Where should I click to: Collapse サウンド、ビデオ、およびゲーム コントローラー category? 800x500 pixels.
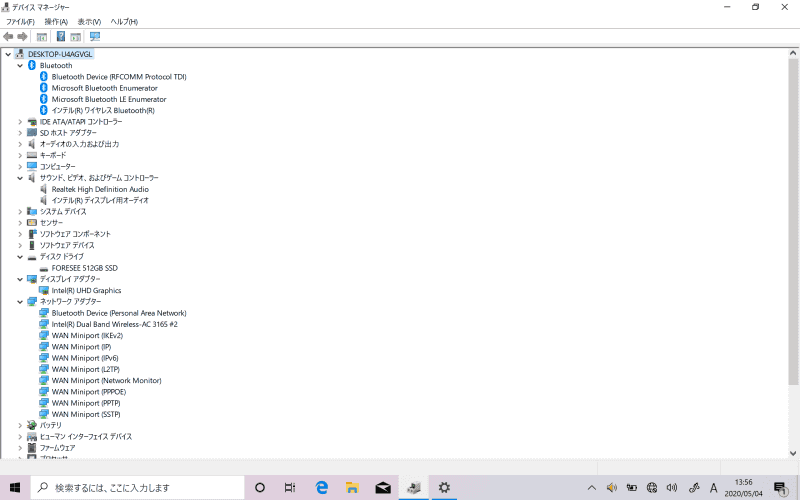pyautogui.click(x=20, y=178)
